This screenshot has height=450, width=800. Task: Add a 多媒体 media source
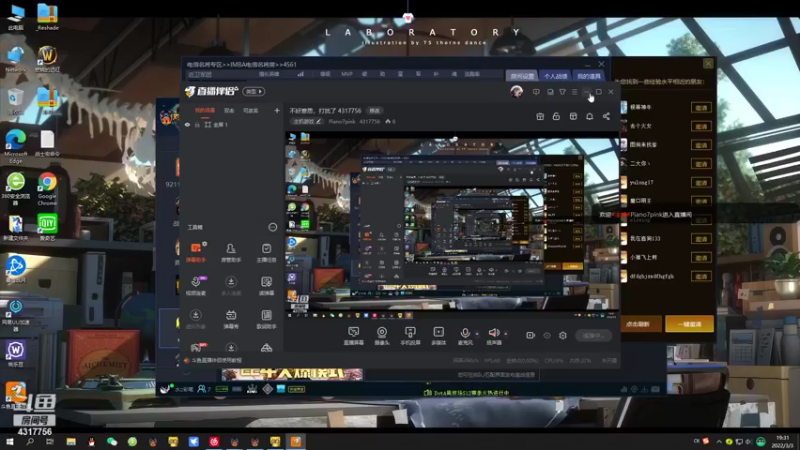click(438, 336)
